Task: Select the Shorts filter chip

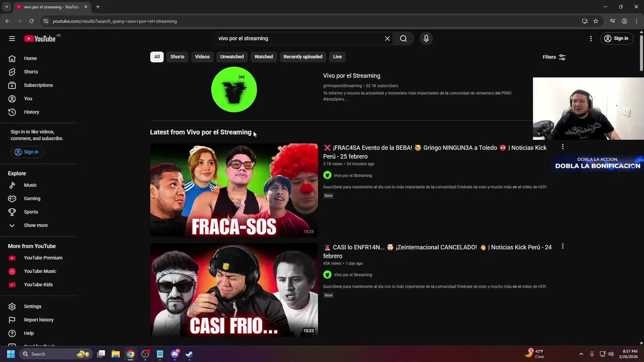Action: click(177, 57)
